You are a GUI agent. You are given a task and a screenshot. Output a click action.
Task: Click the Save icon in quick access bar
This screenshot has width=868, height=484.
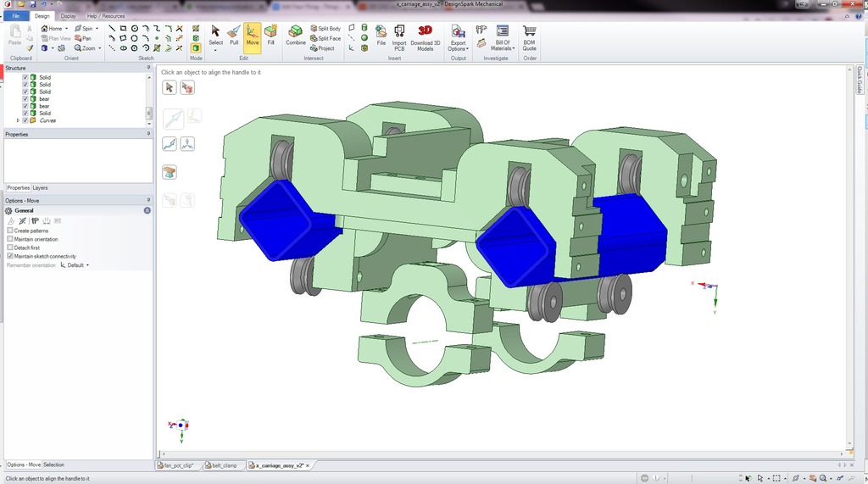32,4
